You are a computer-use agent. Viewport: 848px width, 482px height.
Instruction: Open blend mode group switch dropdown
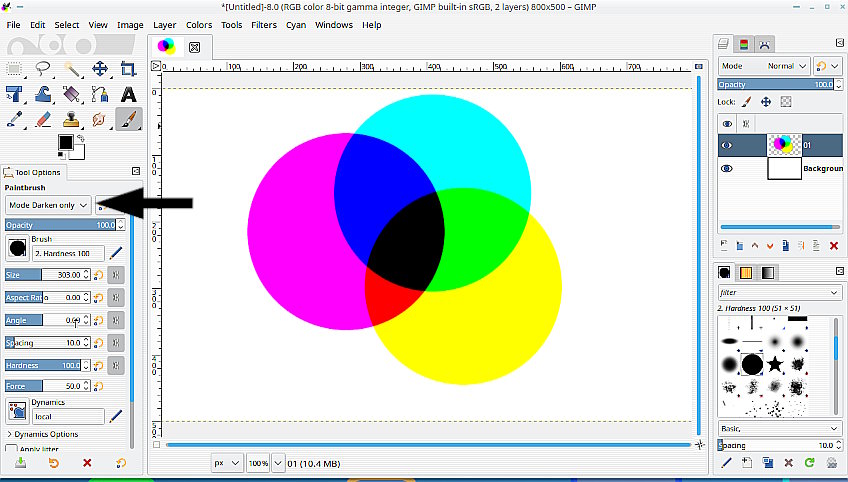[828, 66]
